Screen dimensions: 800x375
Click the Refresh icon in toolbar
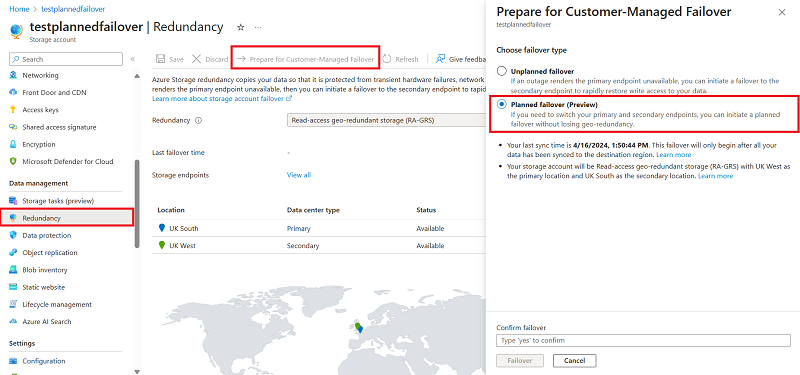(387, 59)
